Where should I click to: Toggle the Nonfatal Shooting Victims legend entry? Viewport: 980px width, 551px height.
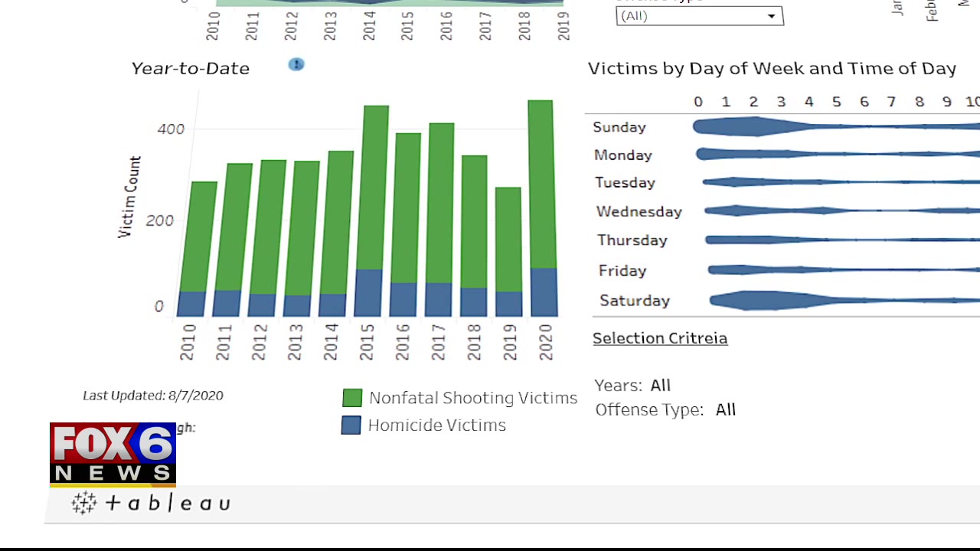coord(473,397)
